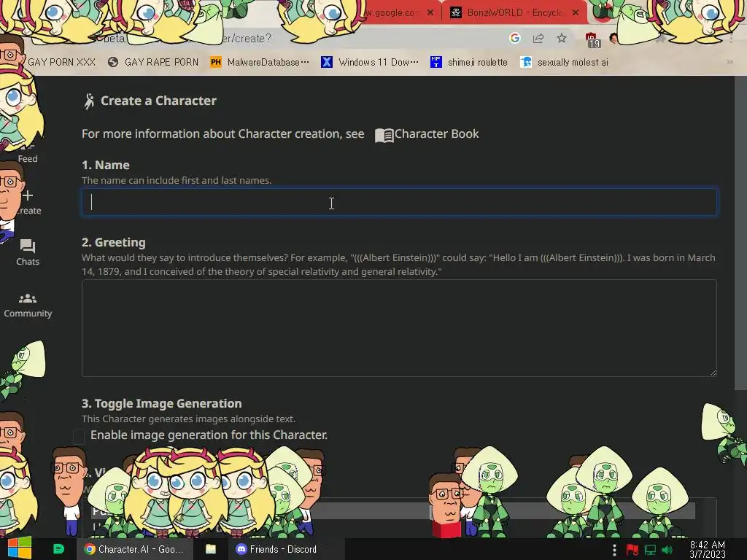Enable image generation for this Character checkbox
The image size is (747, 560).
tap(79, 436)
